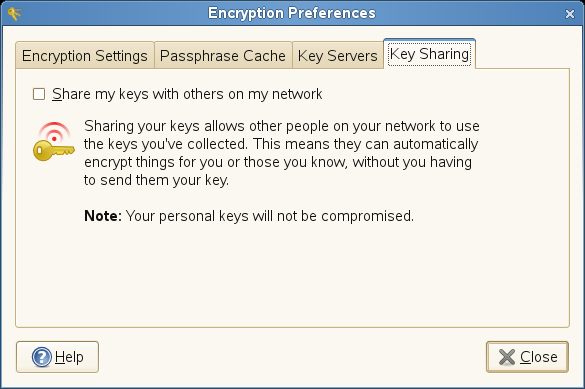585x389 pixels.
Task: Click the 'to send them your key' line
Action: click(156, 180)
